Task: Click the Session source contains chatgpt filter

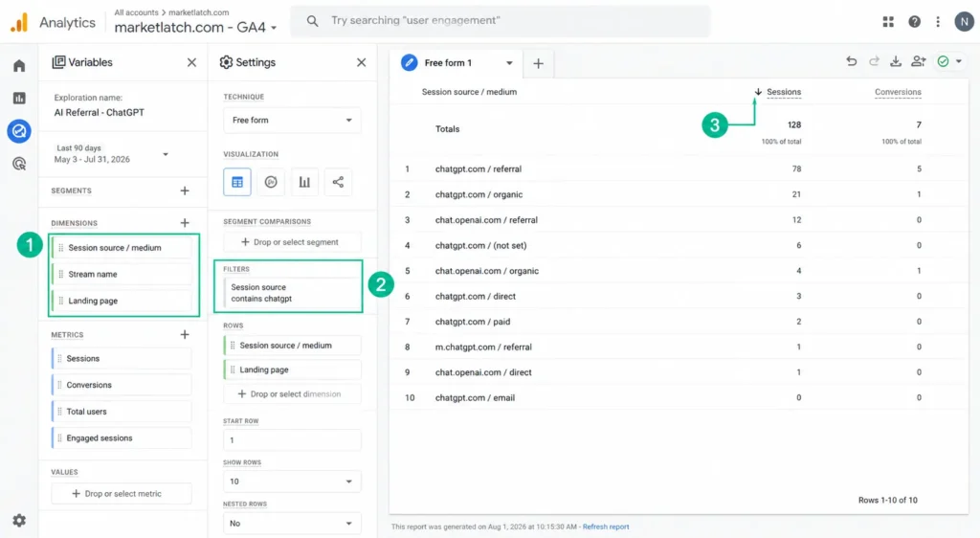Action: [x=292, y=293]
